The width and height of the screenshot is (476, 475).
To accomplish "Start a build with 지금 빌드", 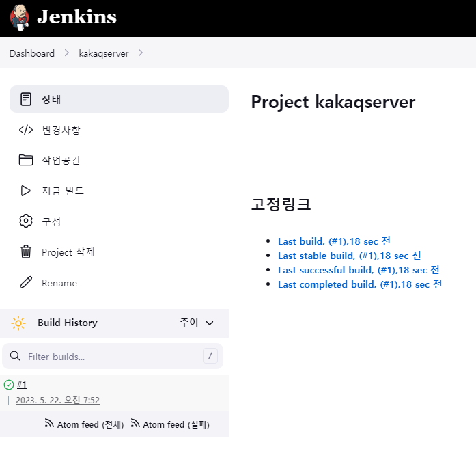I will point(63,191).
